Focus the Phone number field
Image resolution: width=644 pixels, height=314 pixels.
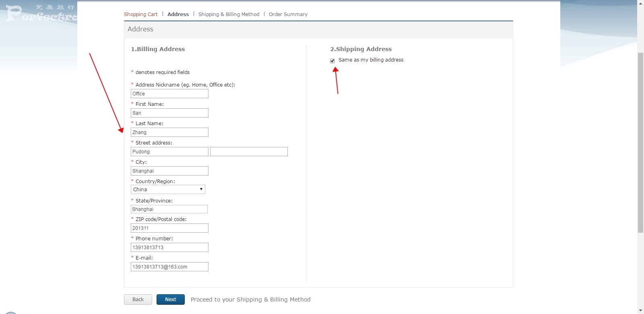coord(169,248)
